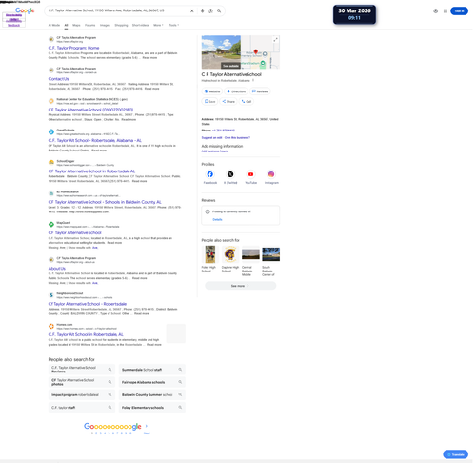Viewport: 476px width, 463px height.
Task: Expand the More search filters dropdown
Action: click(158, 25)
